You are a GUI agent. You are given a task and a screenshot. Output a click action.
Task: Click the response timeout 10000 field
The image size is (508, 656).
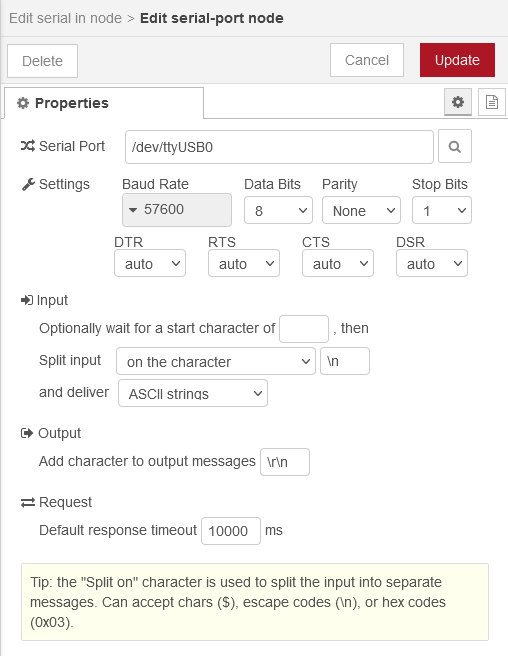231,531
